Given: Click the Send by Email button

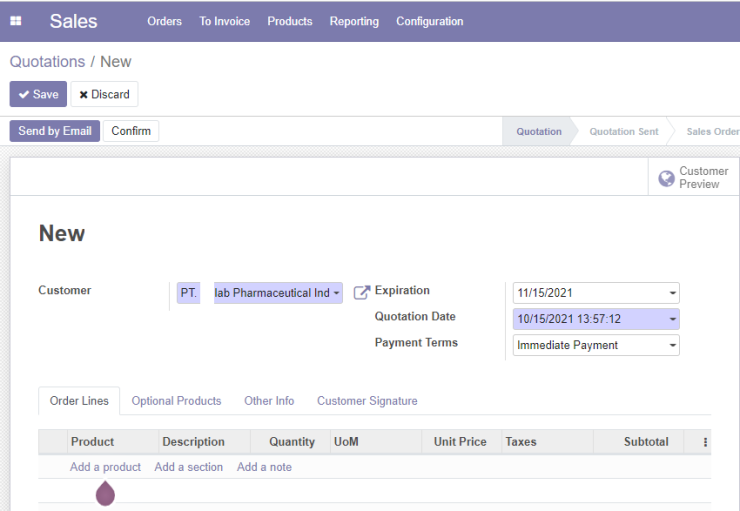Looking at the screenshot, I should coord(55,131).
